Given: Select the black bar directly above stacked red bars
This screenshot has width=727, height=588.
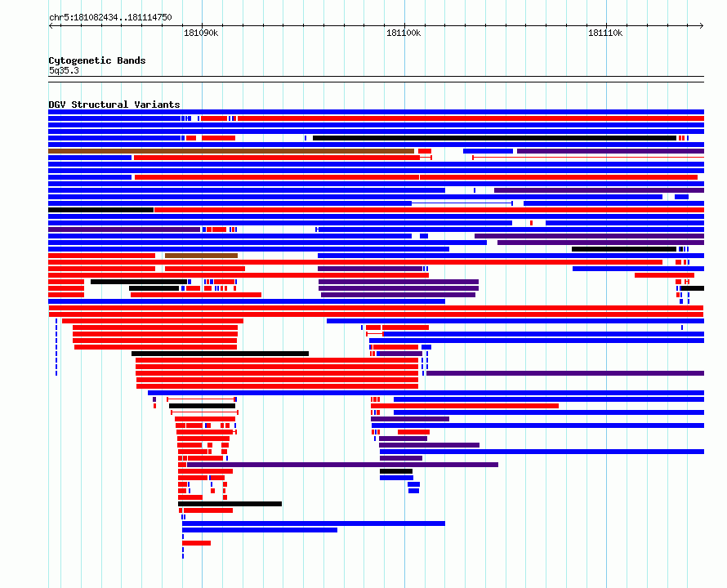Looking at the screenshot, I should pyautogui.click(x=221, y=354).
